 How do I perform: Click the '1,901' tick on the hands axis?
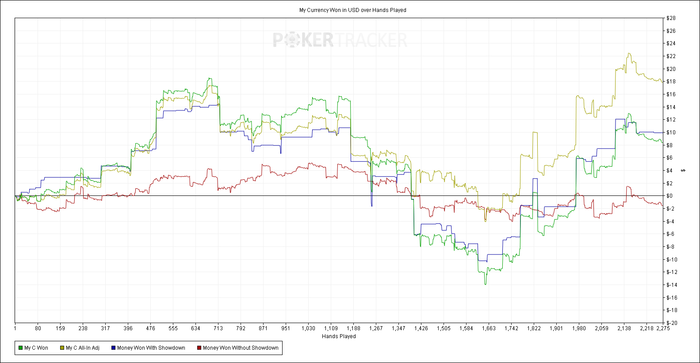(556, 328)
